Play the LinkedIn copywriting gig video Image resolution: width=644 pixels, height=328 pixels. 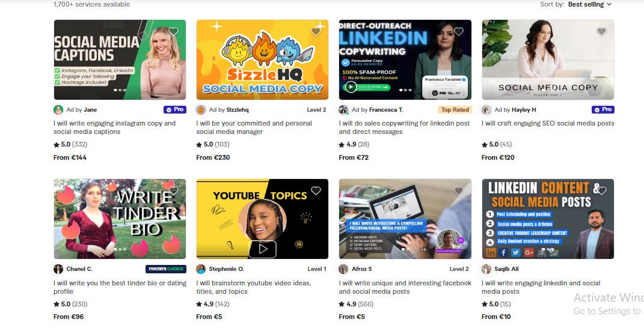pyautogui.click(x=351, y=87)
